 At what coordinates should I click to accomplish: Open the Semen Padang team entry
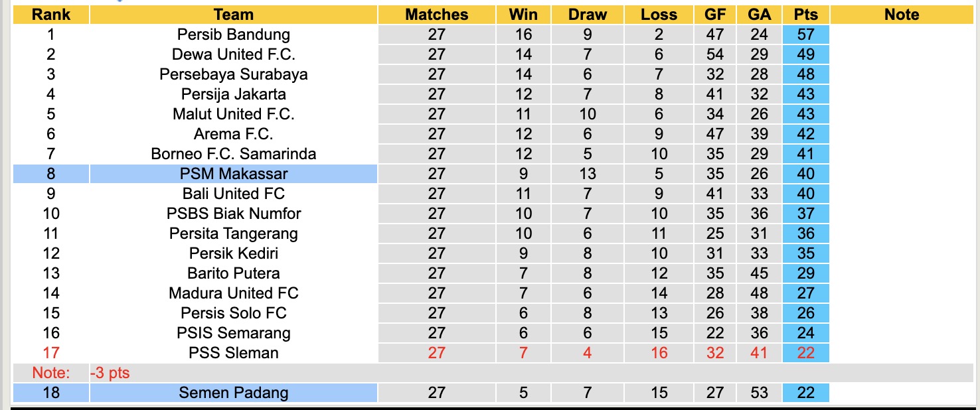[x=234, y=393]
